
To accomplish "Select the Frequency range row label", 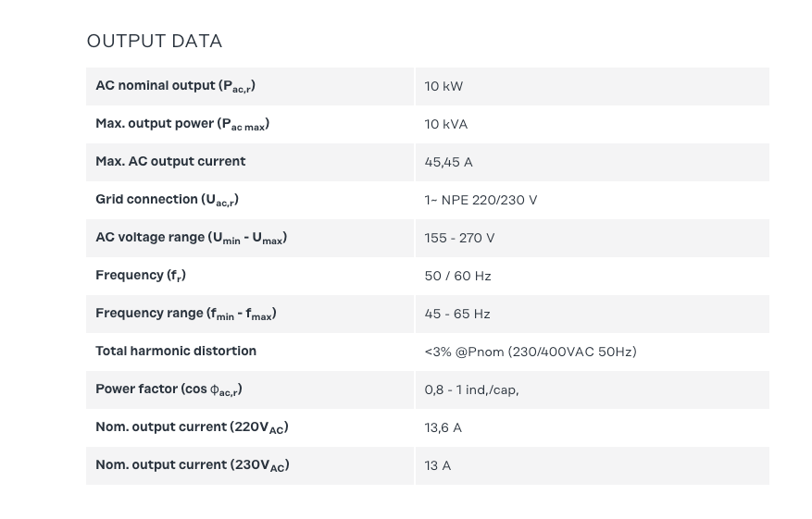I will [186, 314].
